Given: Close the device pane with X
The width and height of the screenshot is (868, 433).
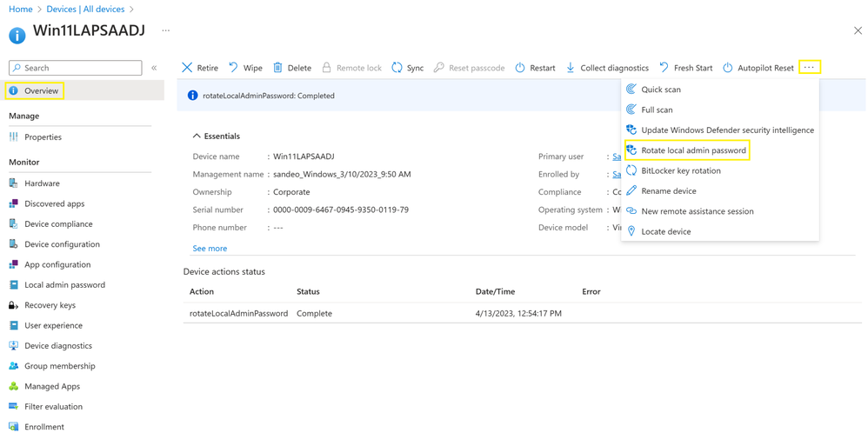Looking at the screenshot, I should click(858, 31).
